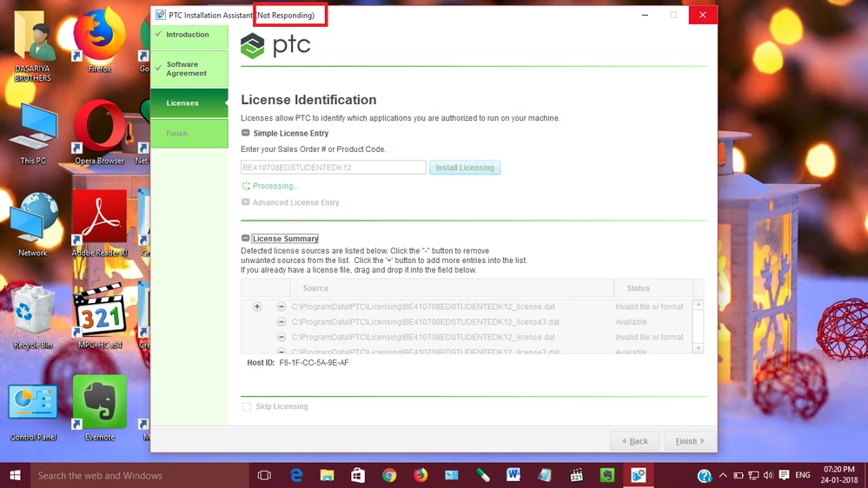Click the help question mark tray icon
Viewport: 868px width, 488px height.
704,475
